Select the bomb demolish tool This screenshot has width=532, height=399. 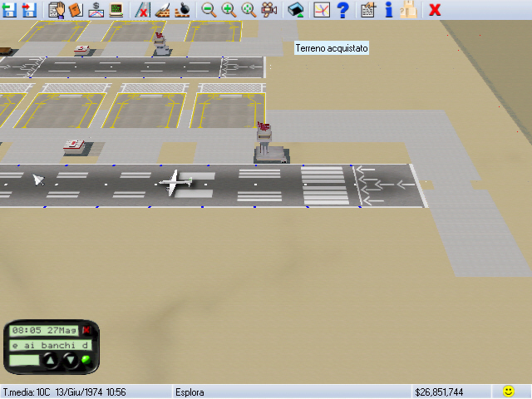(183, 9)
